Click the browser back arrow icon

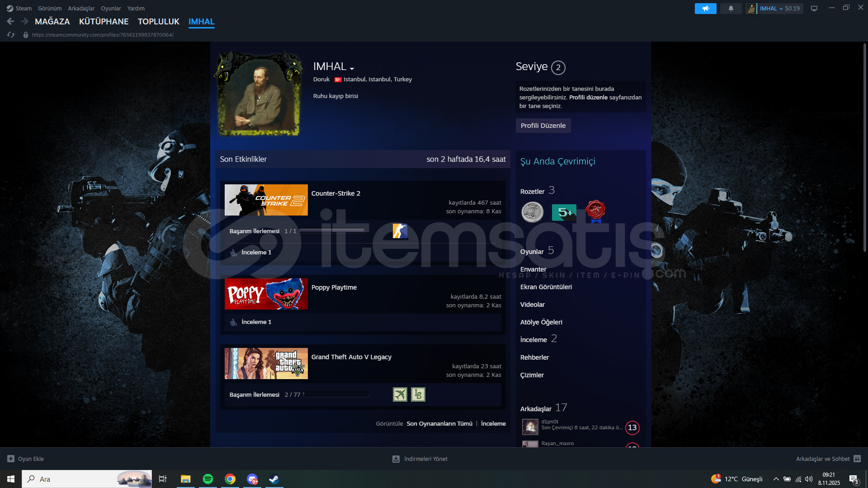[10, 21]
